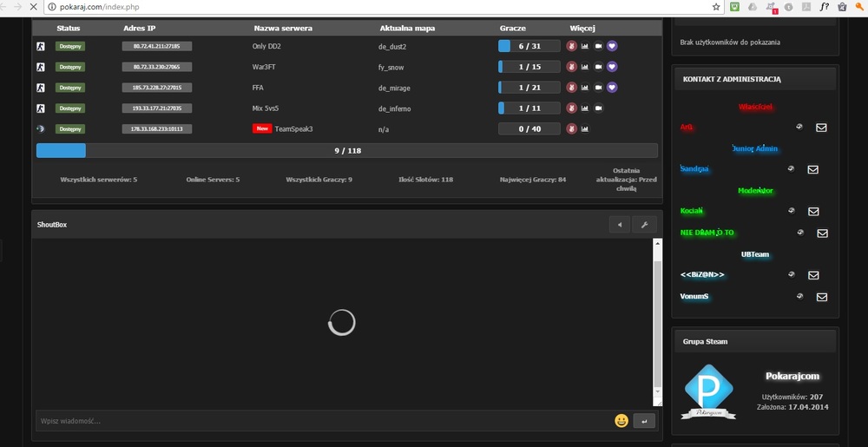Open the smiley emoji picker in ShoutBox
This screenshot has height=447, width=868.
pyautogui.click(x=621, y=421)
